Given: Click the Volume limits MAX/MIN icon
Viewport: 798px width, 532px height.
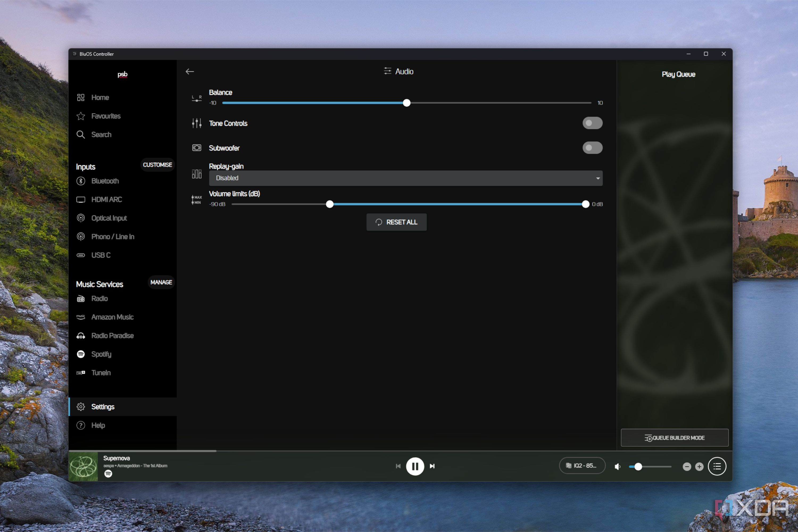Looking at the screenshot, I should [197, 199].
